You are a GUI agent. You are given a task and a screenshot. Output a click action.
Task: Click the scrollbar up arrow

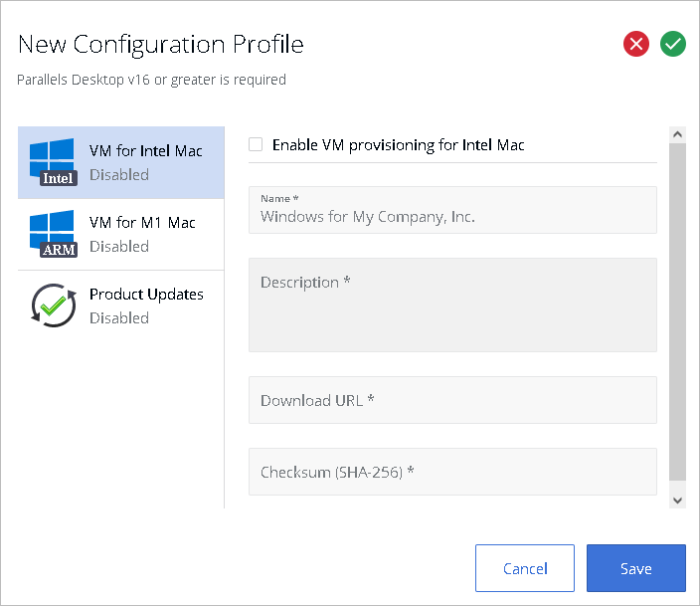(677, 134)
